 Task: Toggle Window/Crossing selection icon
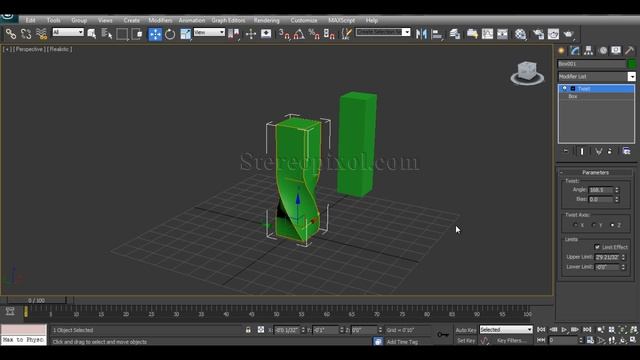pos(138,34)
